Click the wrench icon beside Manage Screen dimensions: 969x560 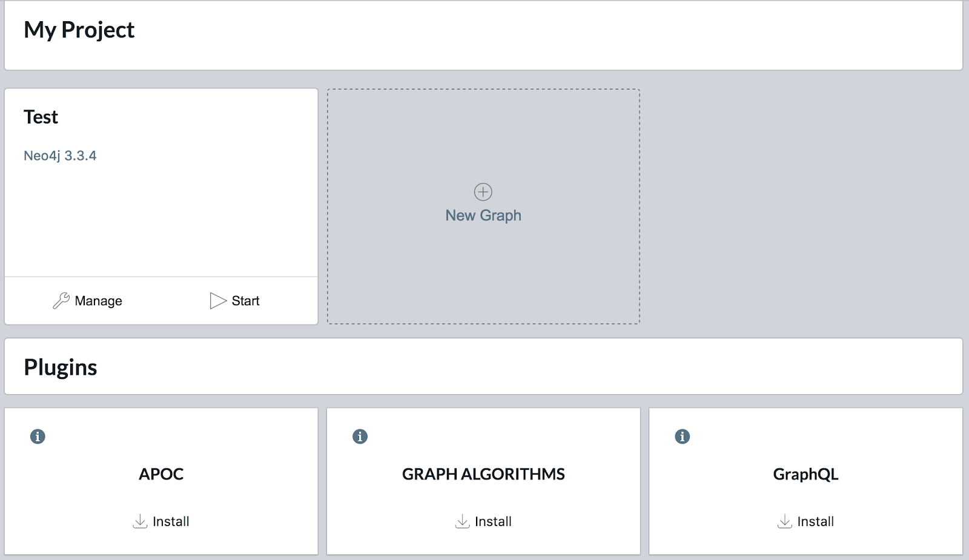coord(61,301)
